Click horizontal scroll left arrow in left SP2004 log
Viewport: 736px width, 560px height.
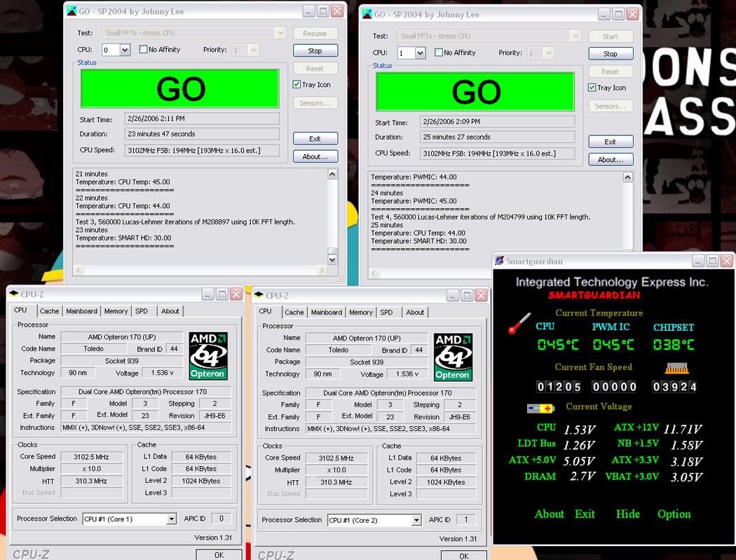pyautogui.click(x=79, y=270)
